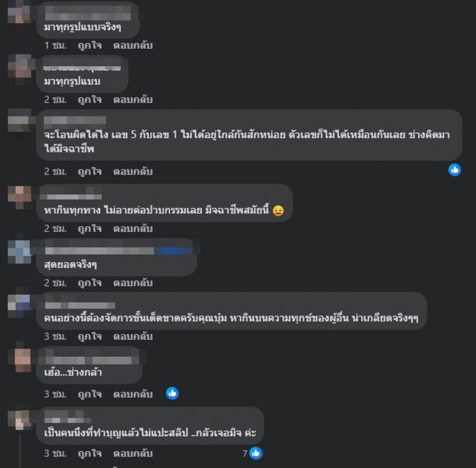
Task: Reply to the 'มาทุกรูปแบบจริงๆ' comment via ตอบกลับ
Action: click(x=133, y=46)
